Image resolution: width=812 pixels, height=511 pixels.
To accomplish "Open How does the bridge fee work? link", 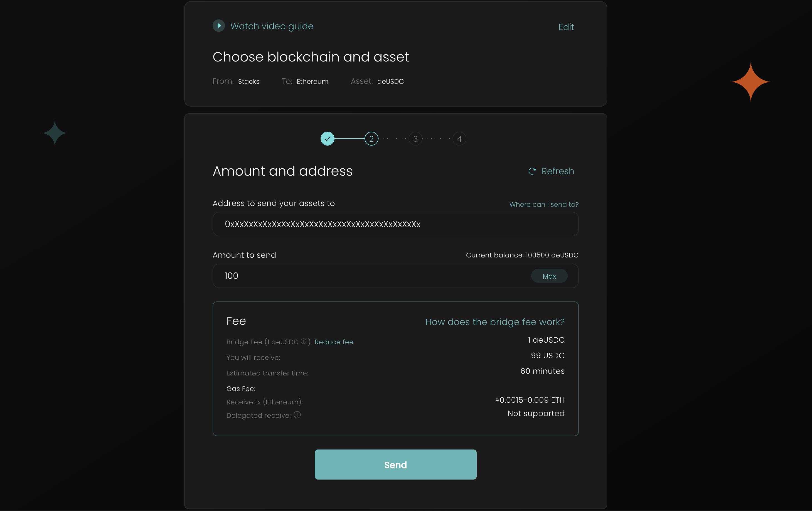I will 495,322.
